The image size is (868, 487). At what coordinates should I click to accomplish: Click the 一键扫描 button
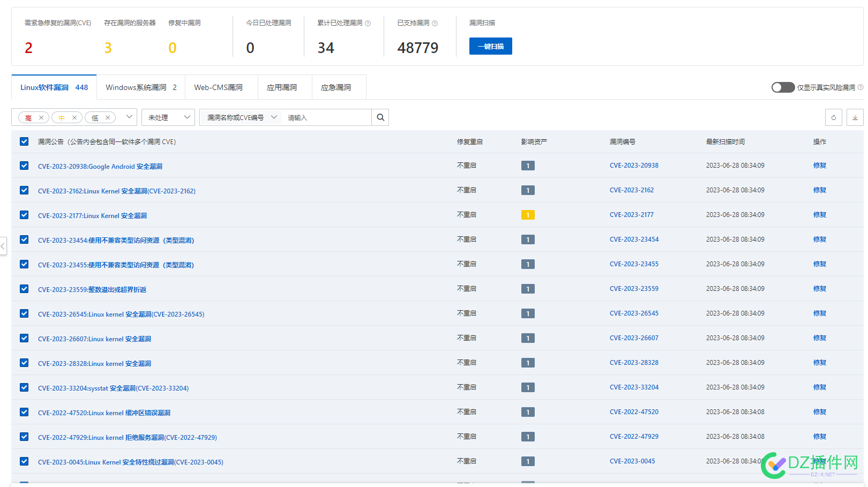[x=491, y=46]
